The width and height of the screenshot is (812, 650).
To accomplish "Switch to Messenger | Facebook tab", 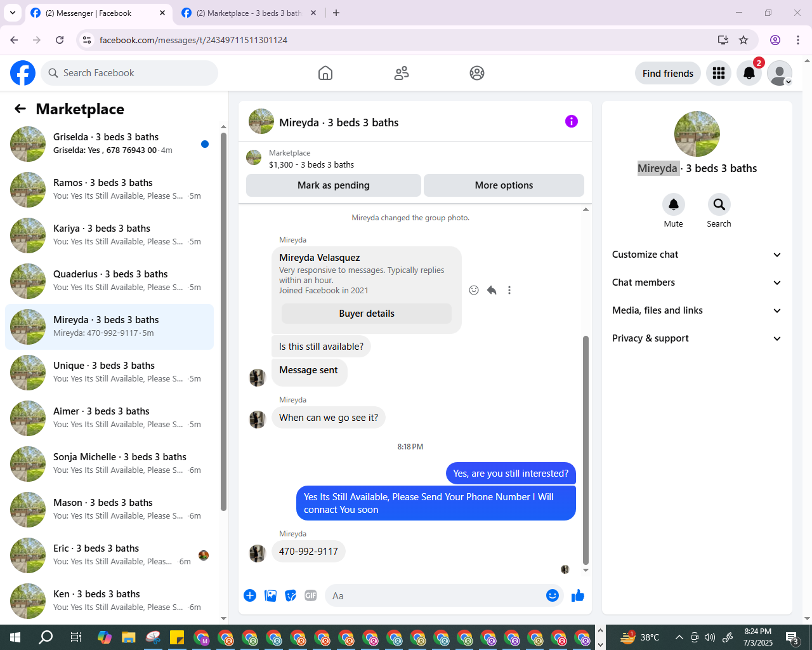I will click(98, 13).
